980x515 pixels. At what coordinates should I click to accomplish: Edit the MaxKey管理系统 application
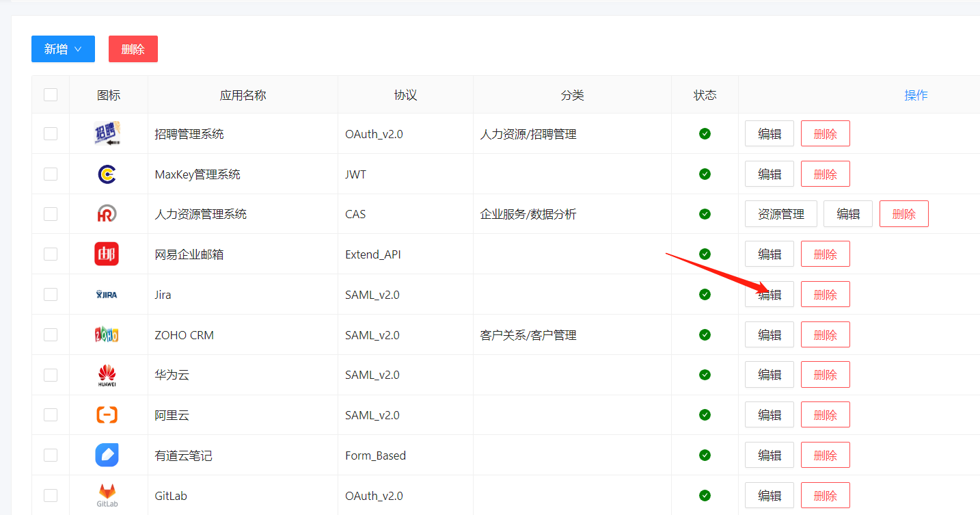(770, 174)
